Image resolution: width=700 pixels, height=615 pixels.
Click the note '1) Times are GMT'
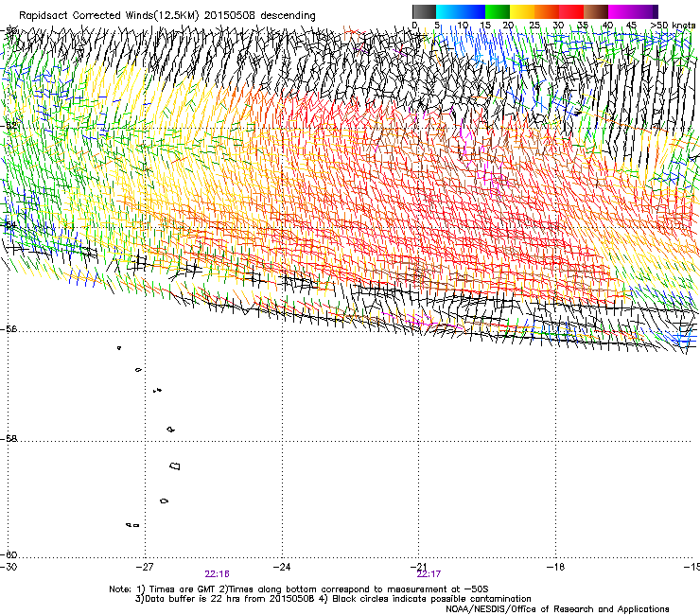[x=177, y=589]
